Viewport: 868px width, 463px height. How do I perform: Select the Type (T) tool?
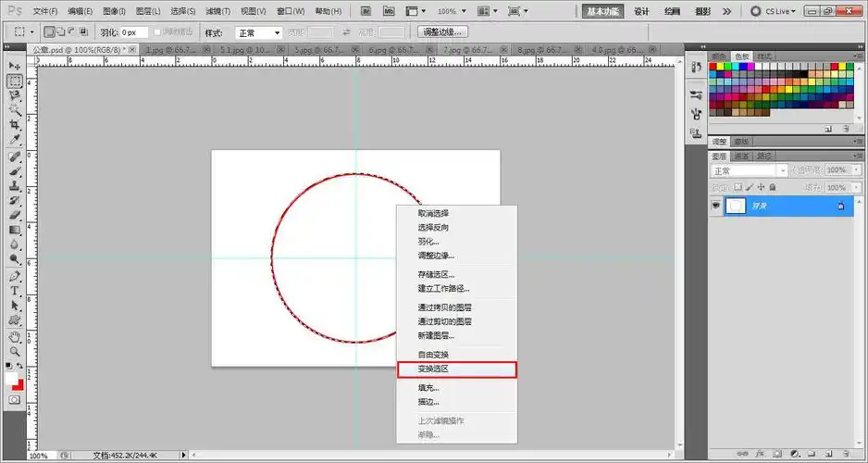(15, 291)
